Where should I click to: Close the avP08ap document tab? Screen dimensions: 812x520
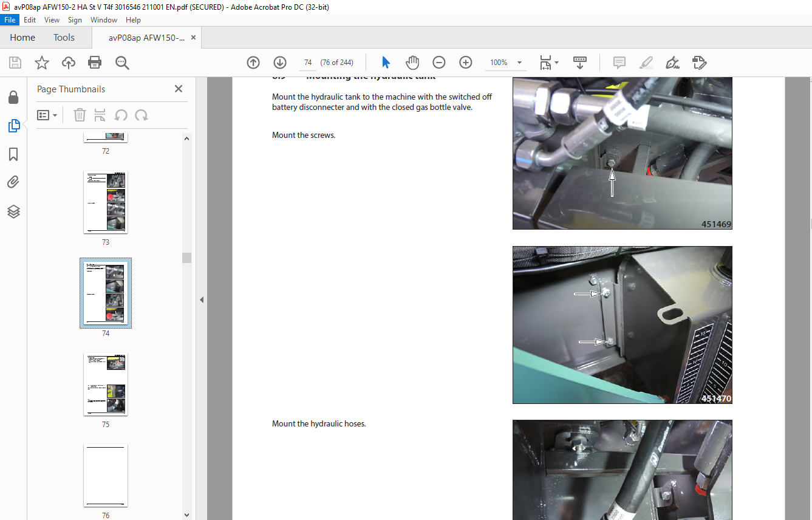tap(193, 38)
